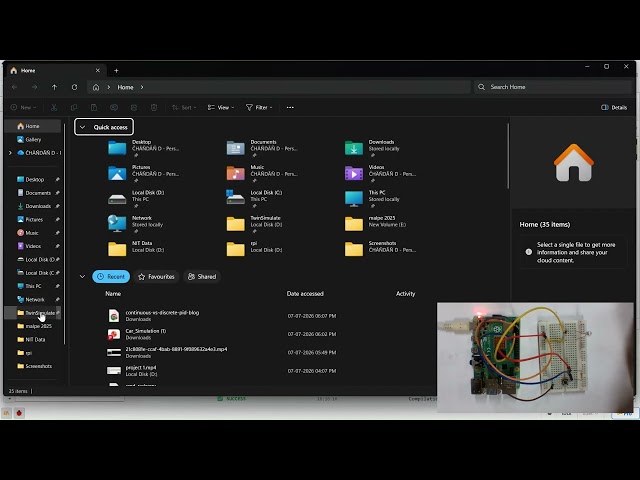The image size is (640, 480).
Task: Open the See more options menu
Action: tap(290, 107)
